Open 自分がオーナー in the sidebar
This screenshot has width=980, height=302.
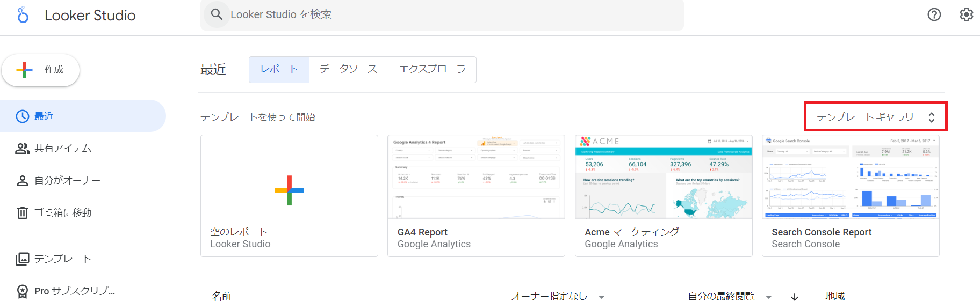[x=83, y=181]
